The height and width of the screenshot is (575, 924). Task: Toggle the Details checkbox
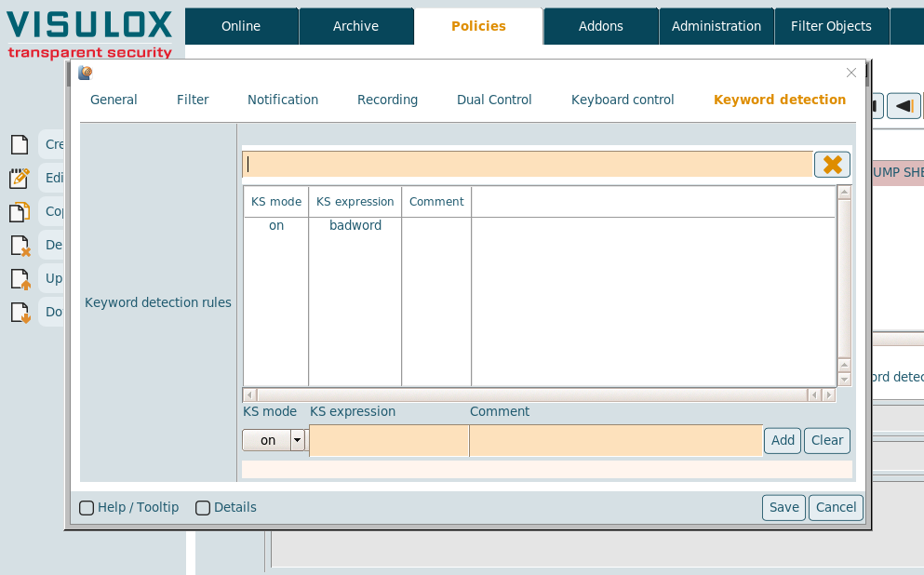coord(203,508)
